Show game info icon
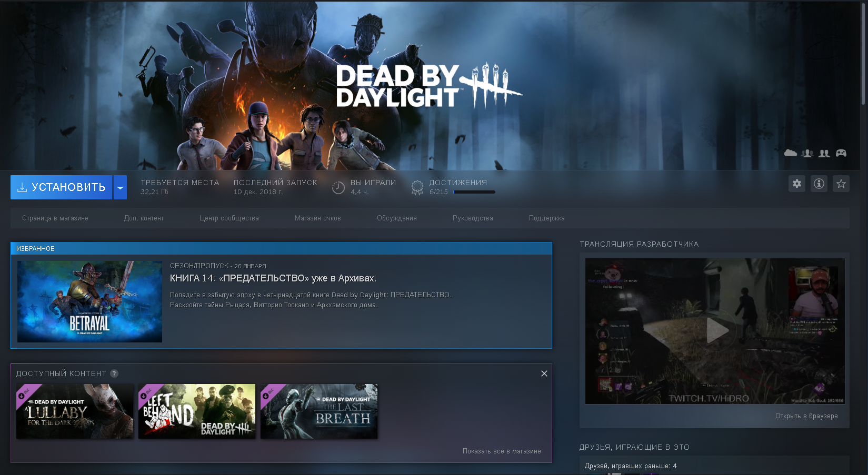Image resolution: width=868 pixels, height=475 pixels. [x=819, y=184]
